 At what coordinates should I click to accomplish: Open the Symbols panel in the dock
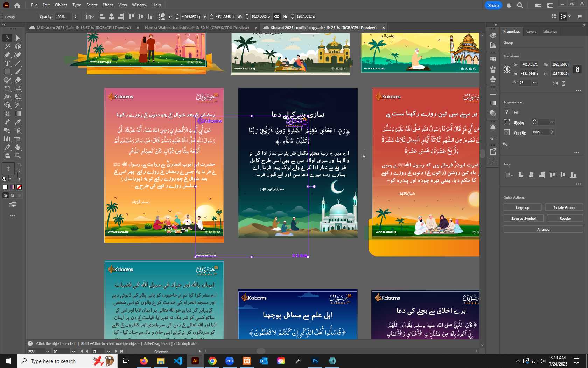click(x=493, y=79)
